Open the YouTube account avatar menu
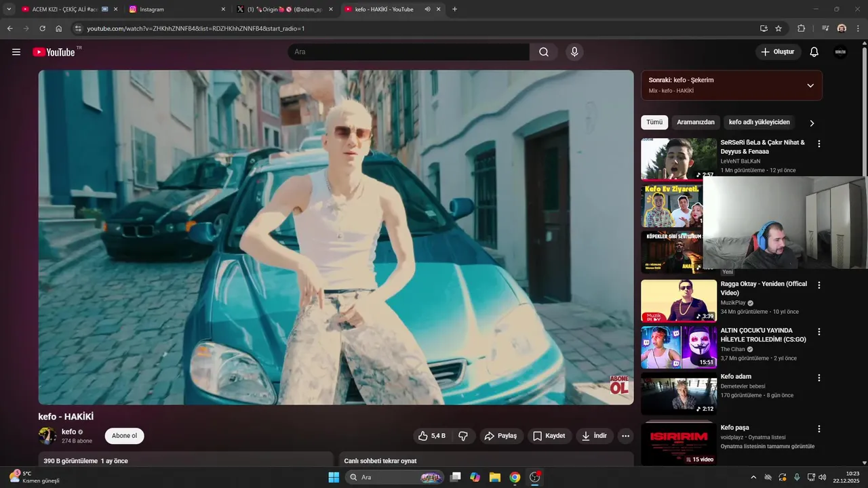 pyautogui.click(x=840, y=52)
